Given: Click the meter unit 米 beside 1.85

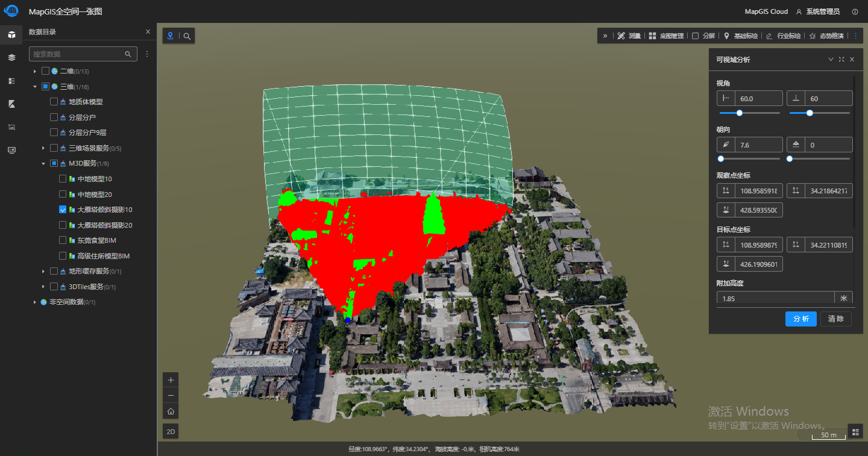Looking at the screenshot, I should 843,298.
